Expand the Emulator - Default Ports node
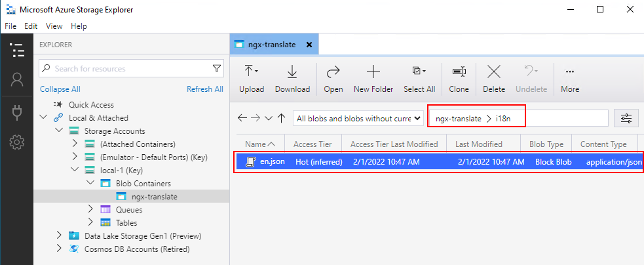This screenshot has height=265, width=644. click(75, 157)
